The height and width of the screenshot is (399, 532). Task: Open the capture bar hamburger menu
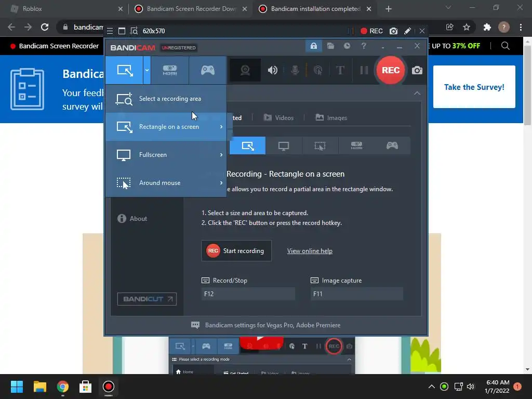point(110,31)
